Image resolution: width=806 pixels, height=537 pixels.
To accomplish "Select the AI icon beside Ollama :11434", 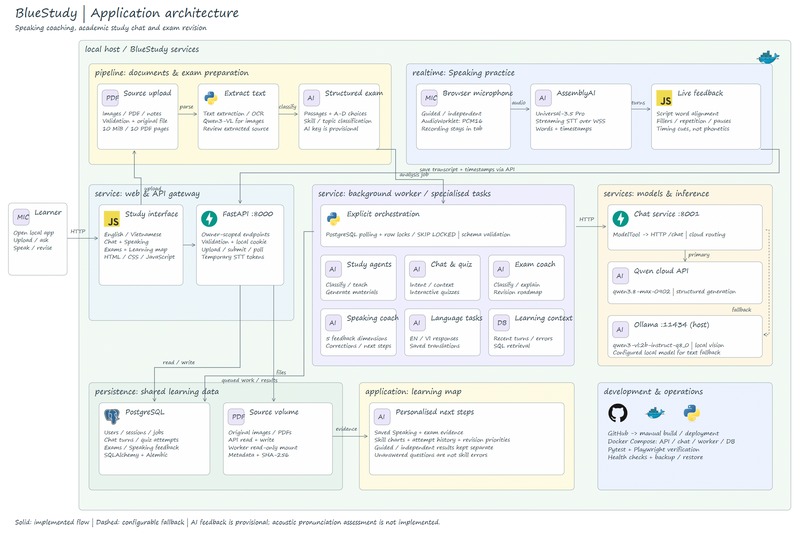I will click(x=620, y=329).
